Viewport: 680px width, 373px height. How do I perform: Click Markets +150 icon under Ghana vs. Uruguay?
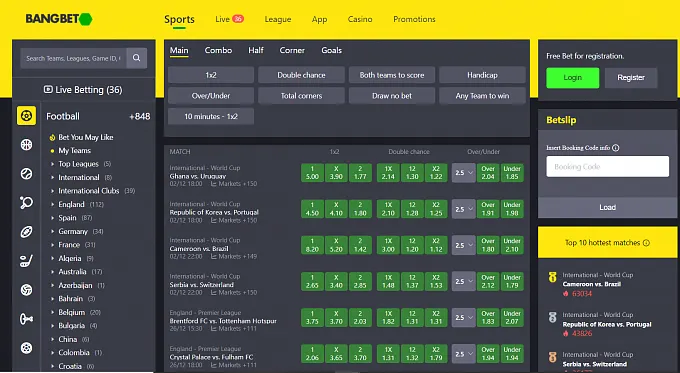coord(214,184)
